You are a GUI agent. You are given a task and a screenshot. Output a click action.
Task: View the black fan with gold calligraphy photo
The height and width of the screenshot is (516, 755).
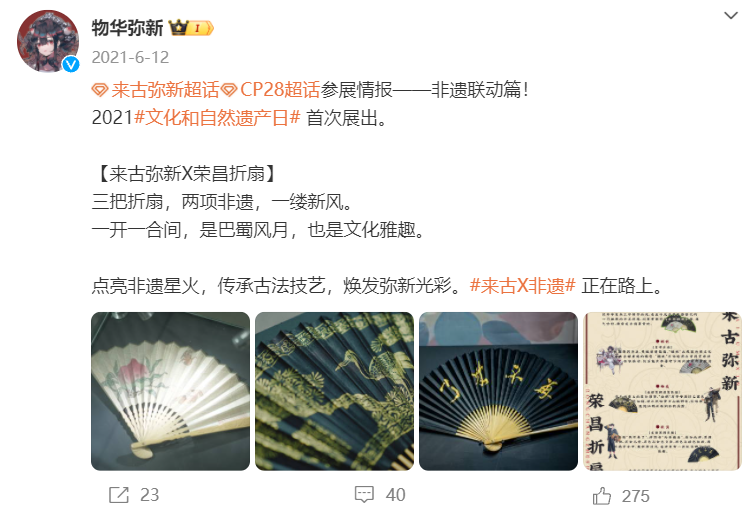point(498,391)
